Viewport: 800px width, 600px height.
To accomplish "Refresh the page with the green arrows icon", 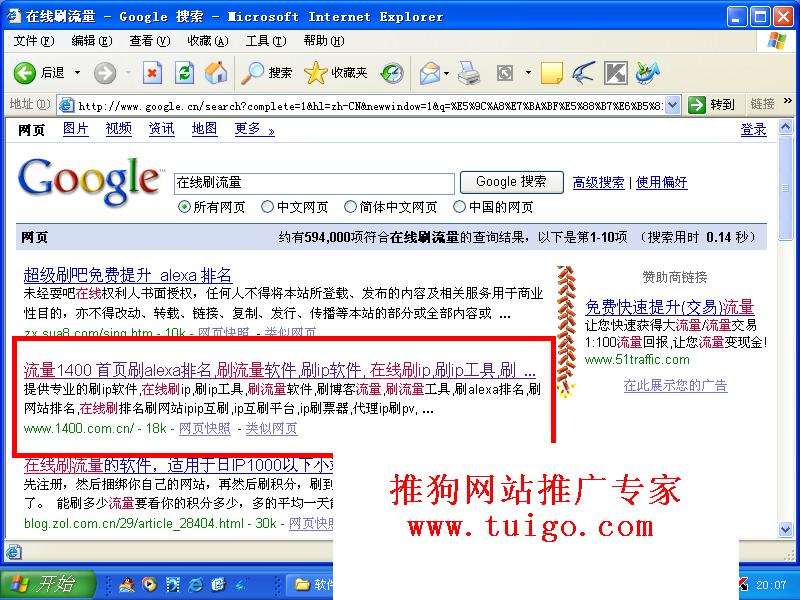I will point(184,73).
